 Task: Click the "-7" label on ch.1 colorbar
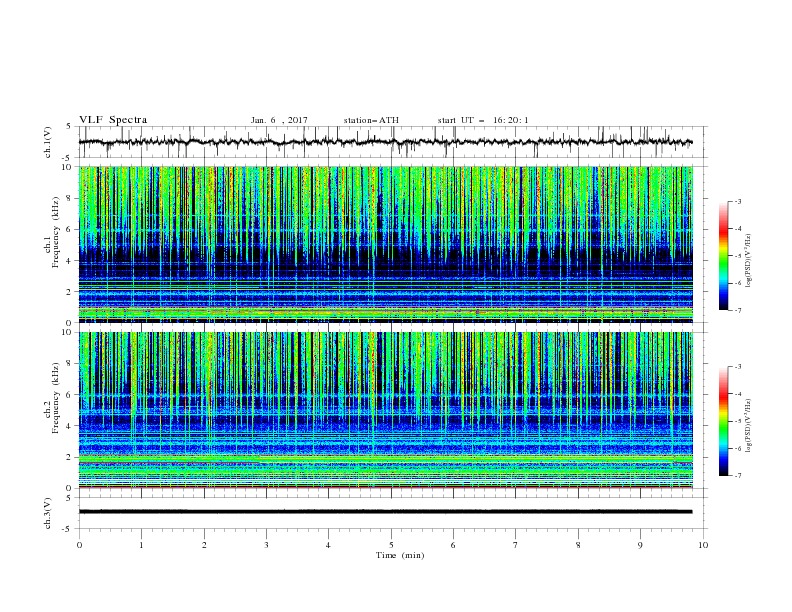[x=738, y=311]
